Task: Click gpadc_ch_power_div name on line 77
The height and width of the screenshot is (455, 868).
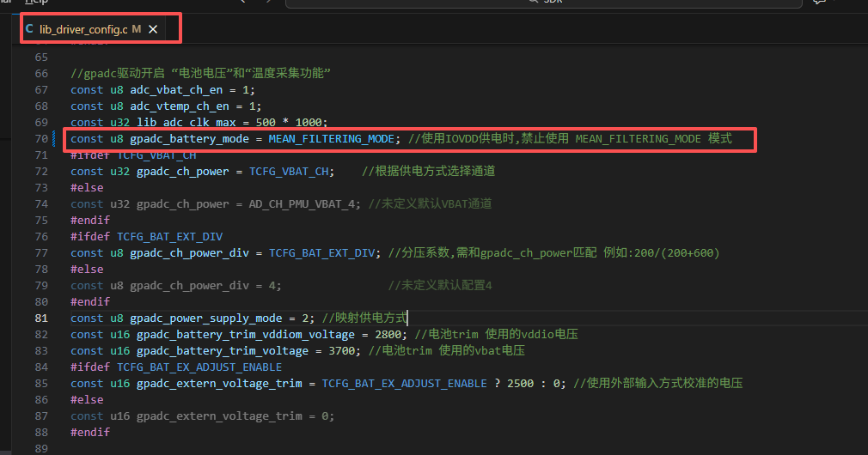Action: 189,252
